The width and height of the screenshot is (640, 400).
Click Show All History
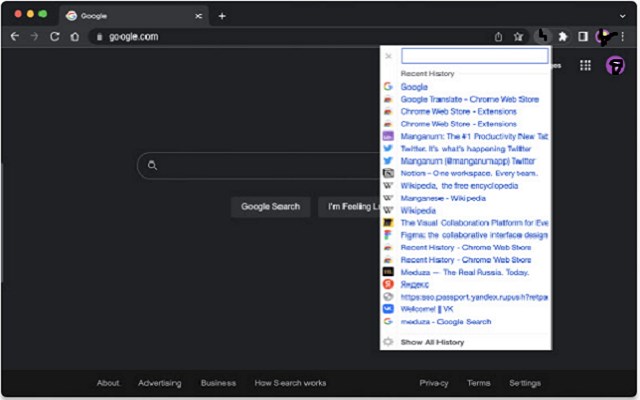(432, 342)
